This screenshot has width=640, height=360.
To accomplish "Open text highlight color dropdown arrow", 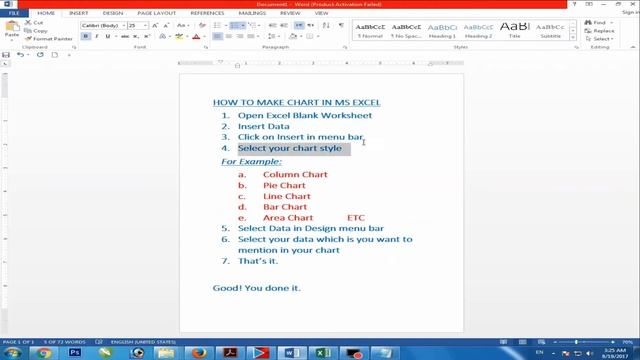I will 187,36.
